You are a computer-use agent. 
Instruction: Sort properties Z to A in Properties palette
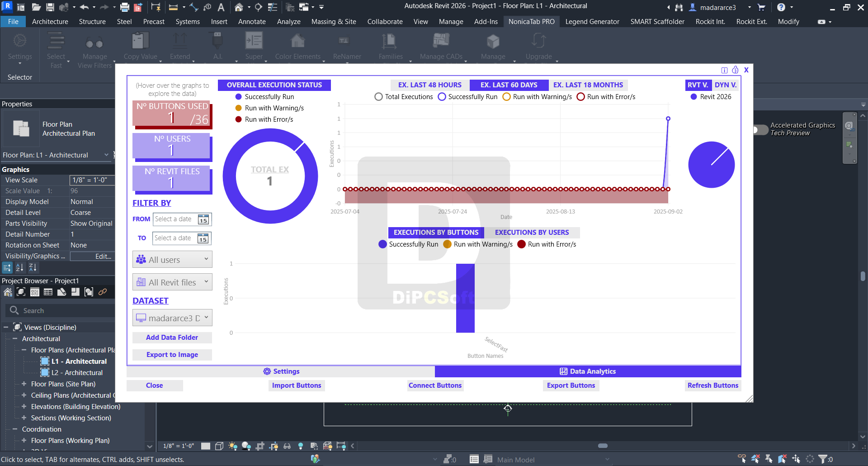click(x=33, y=268)
